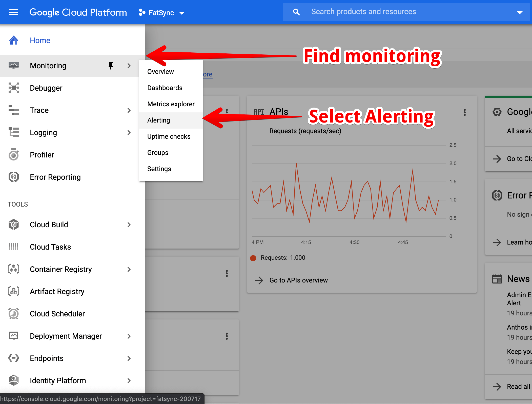Click the Cloud Scheduler clock icon
This screenshot has width=532, height=404.
click(x=14, y=314)
